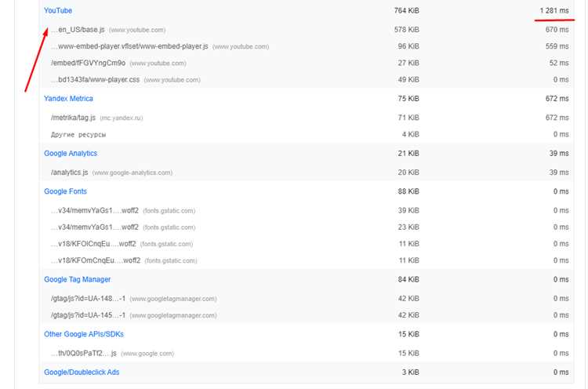Click the 49 KiB size value
Image resolution: width=588 pixels, height=389 pixels.
(408, 79)
